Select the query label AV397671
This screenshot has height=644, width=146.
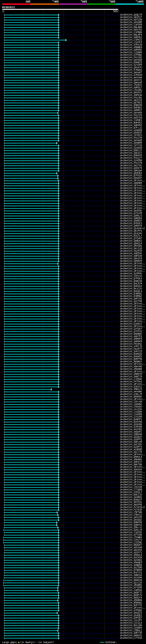tap(8, 8)
